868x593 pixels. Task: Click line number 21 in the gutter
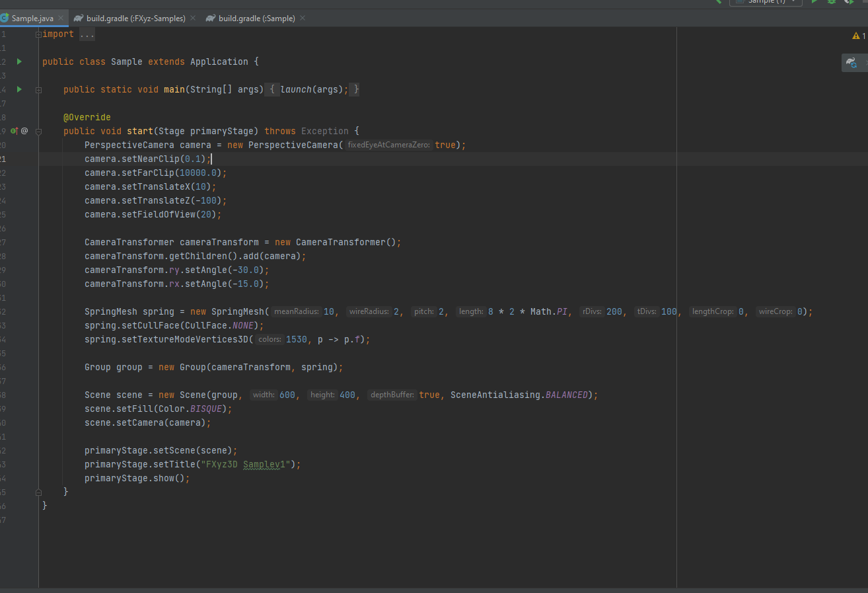3,159
